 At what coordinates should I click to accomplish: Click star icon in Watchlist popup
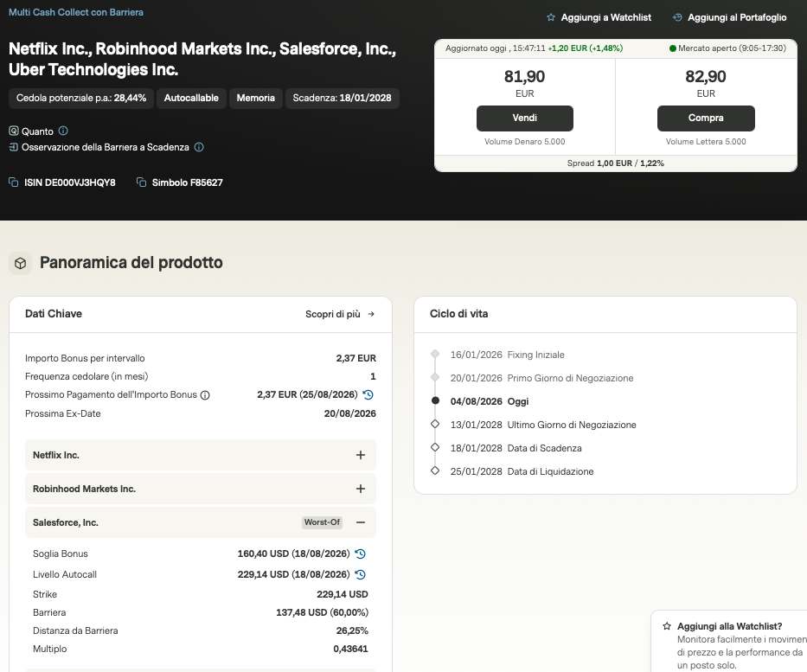667,626
